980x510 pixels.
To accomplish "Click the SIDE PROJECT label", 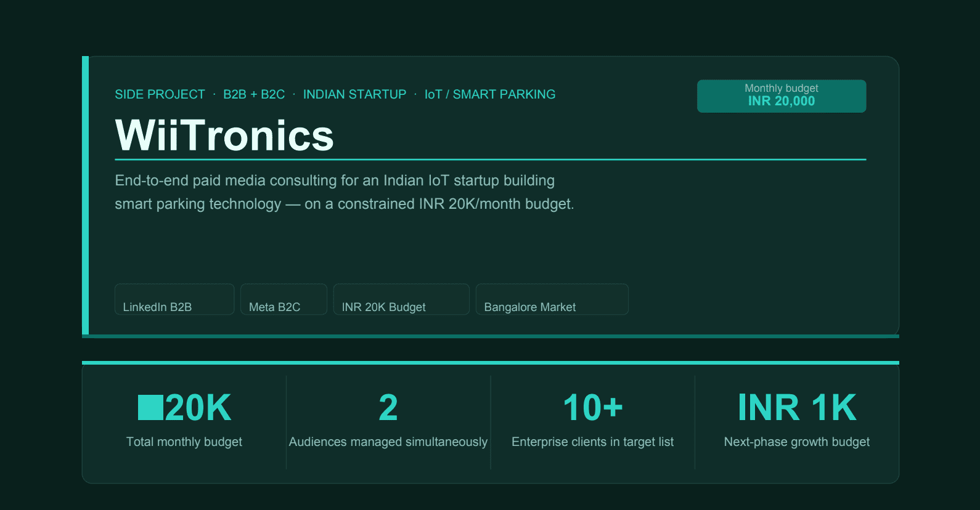I will coord(160,94).
